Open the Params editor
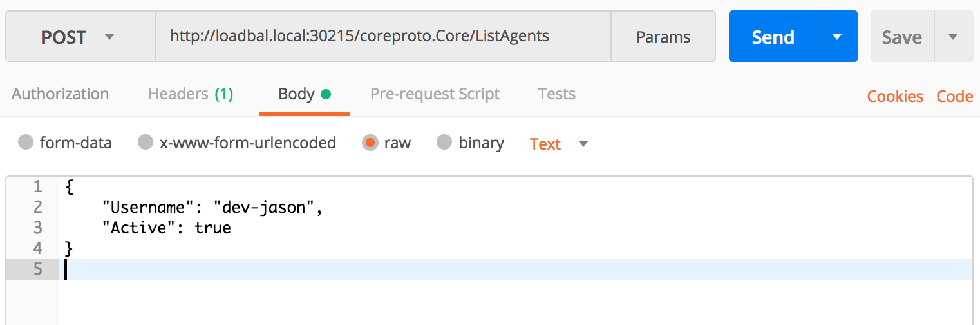The image size is (980, 325). [x=663, y=37]
